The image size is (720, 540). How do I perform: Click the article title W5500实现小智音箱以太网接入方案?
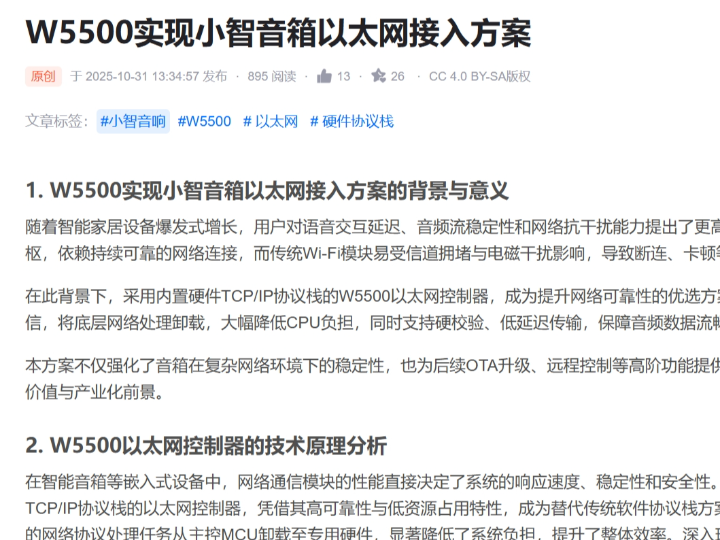coord(278,33)
